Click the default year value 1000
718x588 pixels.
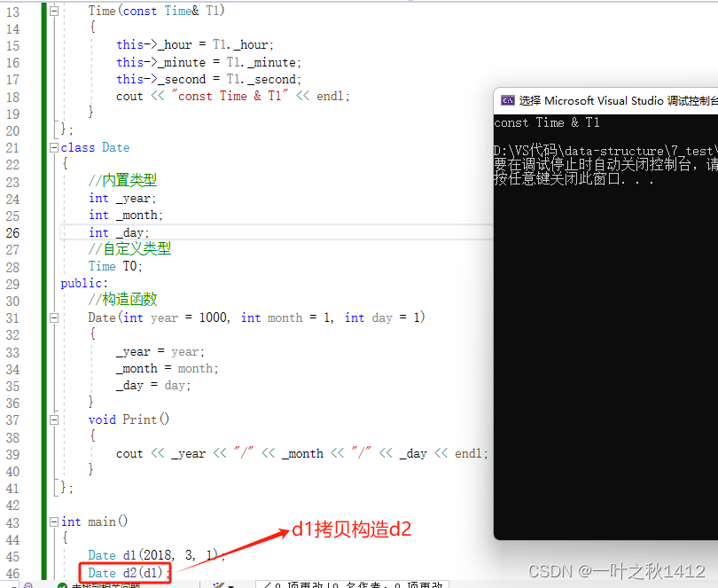214,318
